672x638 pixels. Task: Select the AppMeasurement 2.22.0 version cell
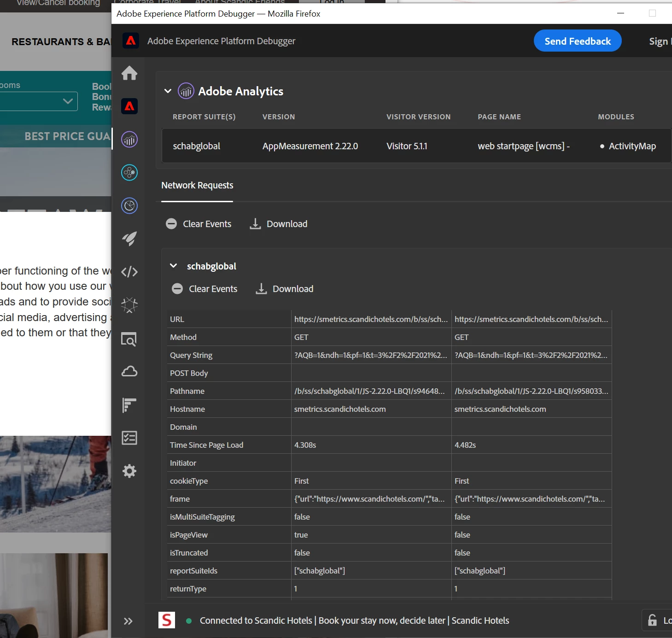[310, 146]
